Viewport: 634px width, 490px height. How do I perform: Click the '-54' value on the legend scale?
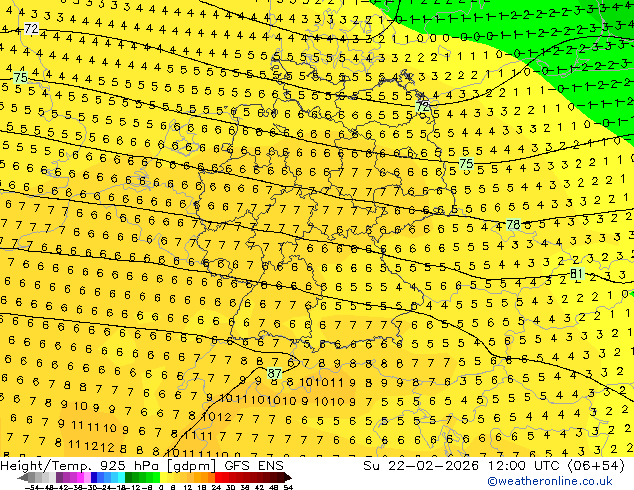(x=32, y=487)
